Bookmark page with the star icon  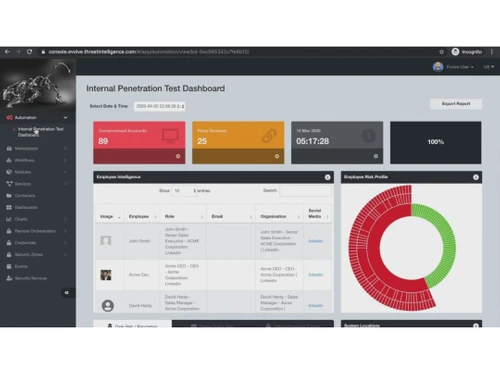click(441, 52)
